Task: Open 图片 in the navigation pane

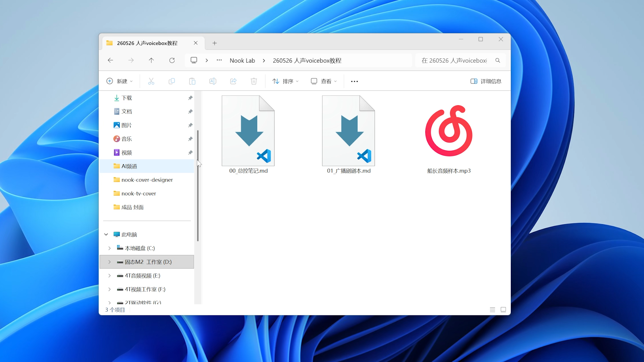Action: (147, 125)
